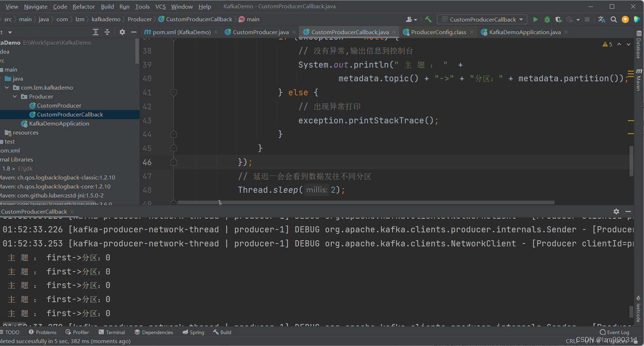Viewport: 644px width, 346px height.
Task: Open the Tools menu
Action: coord(142,6)
